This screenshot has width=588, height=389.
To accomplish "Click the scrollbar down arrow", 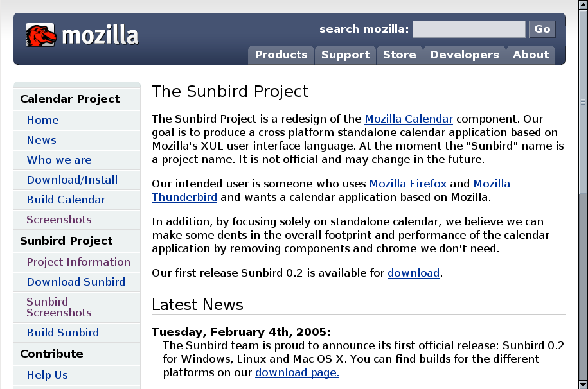I will click(582, 384).
